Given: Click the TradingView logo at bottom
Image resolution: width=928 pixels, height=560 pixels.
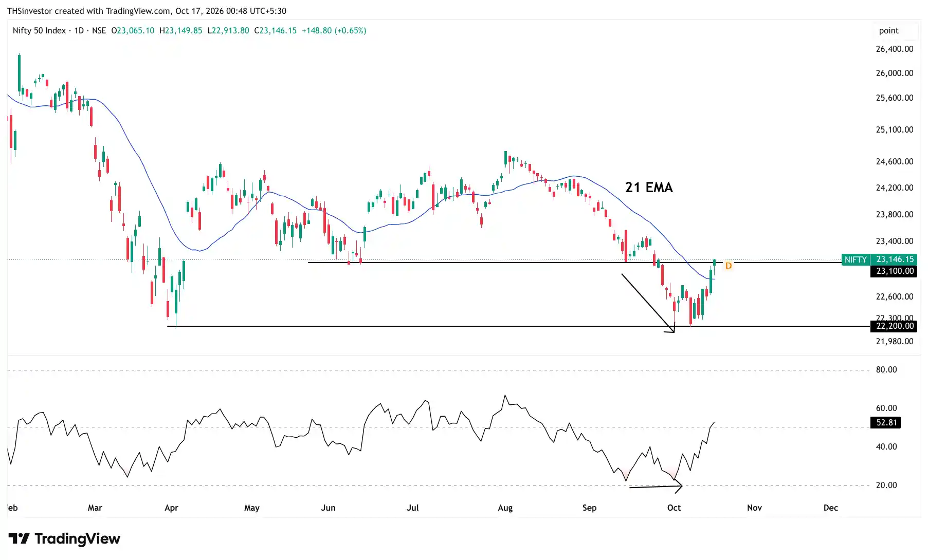Looking at the screenshot, I should tap(64, 538).
